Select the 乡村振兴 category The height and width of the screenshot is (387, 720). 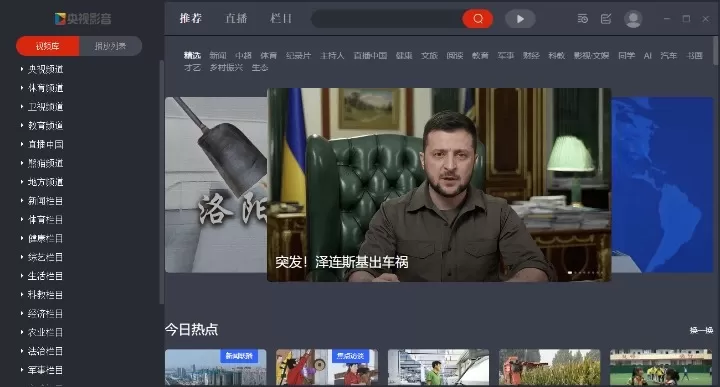[x=226, y=67]
